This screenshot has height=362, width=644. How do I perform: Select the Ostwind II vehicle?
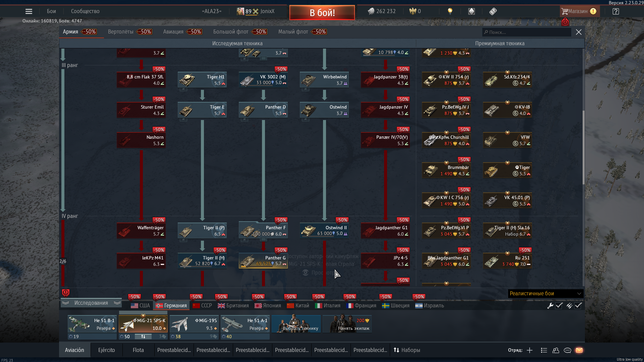(324, 231)
